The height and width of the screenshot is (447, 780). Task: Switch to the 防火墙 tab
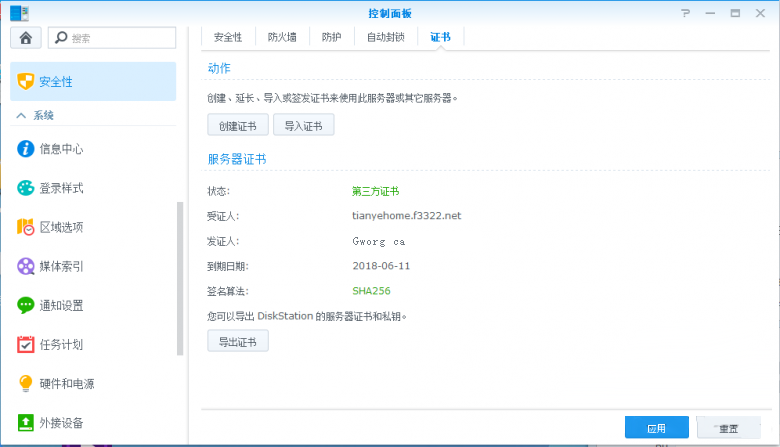tap(282, 37)
